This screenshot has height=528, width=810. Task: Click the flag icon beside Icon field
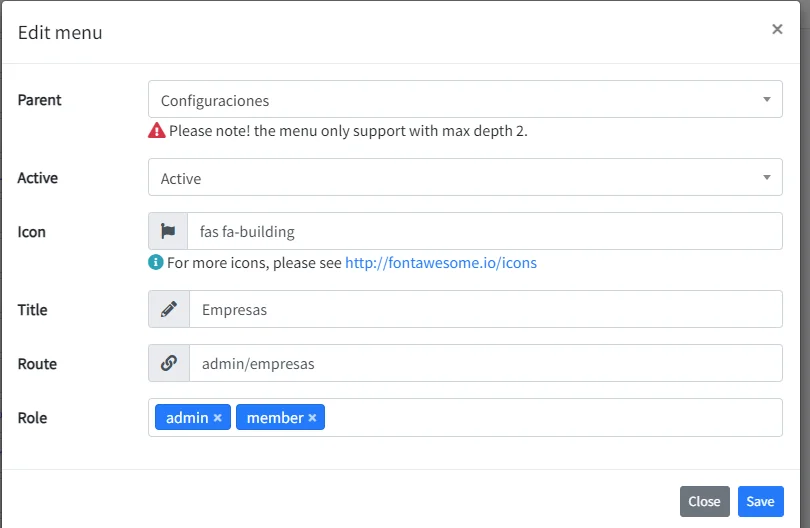click(x=168, y=231)
